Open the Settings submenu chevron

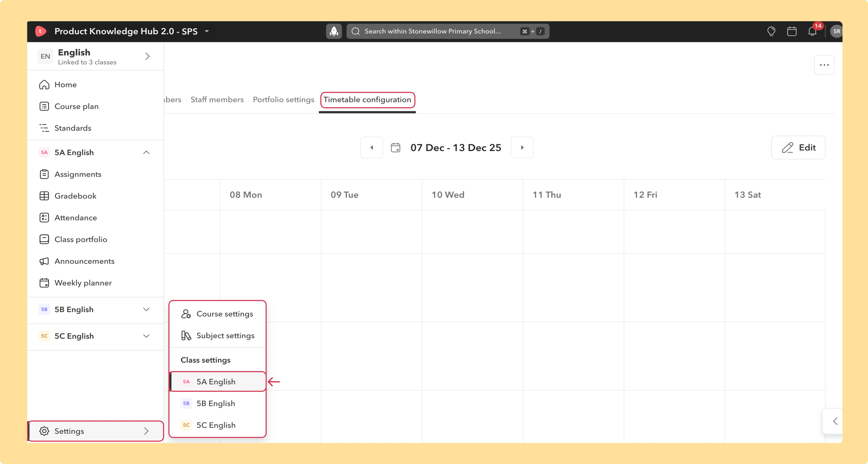(x=146, y=431)
